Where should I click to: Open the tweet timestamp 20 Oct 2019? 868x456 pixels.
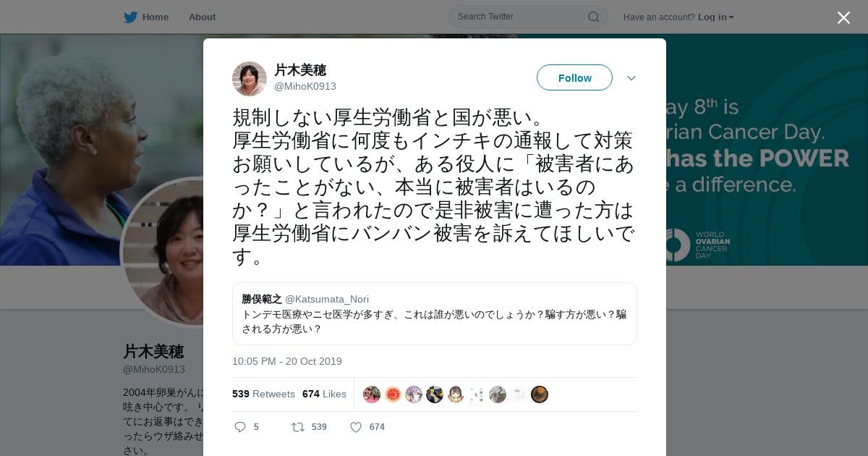click(287, 361)
